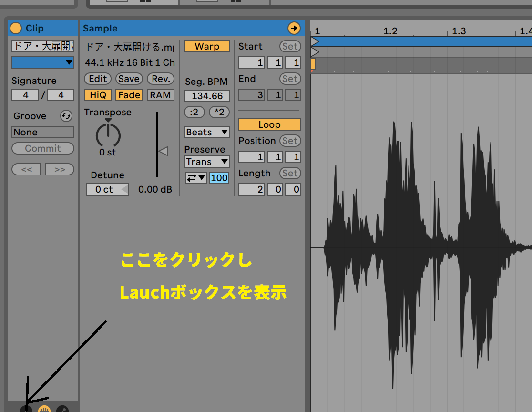
Task: Click the Edit sample button
Action: [98, 79]
